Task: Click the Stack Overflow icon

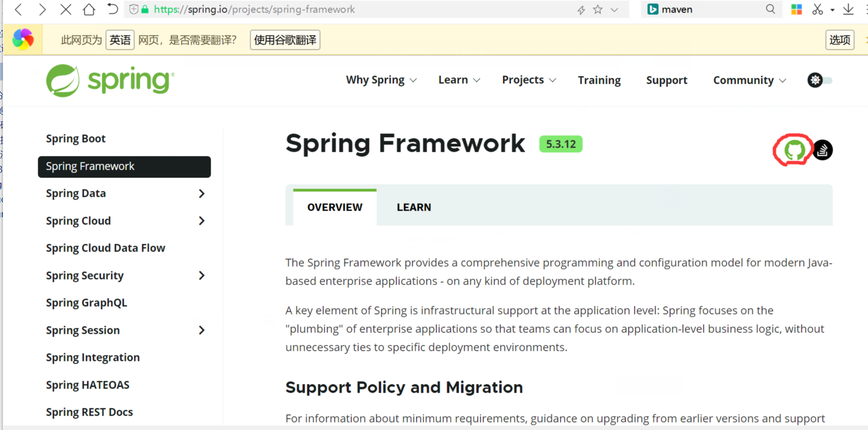Action: (x=823, y=150)
